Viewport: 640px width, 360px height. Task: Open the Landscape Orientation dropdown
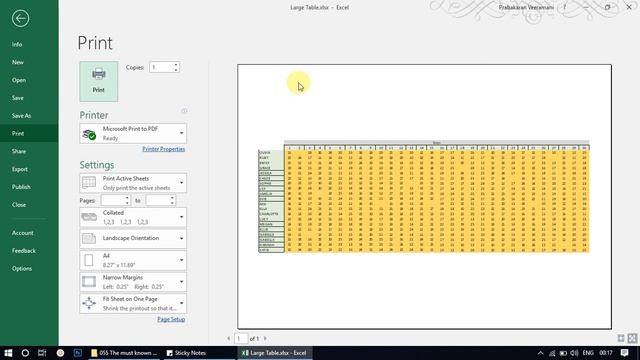pyautogui.click(x=133, y=238)
